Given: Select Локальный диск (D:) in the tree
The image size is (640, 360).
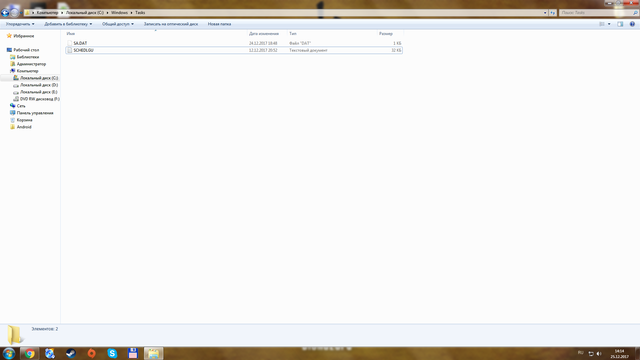Looking at the screenshot, I should (x=39, y=85).
